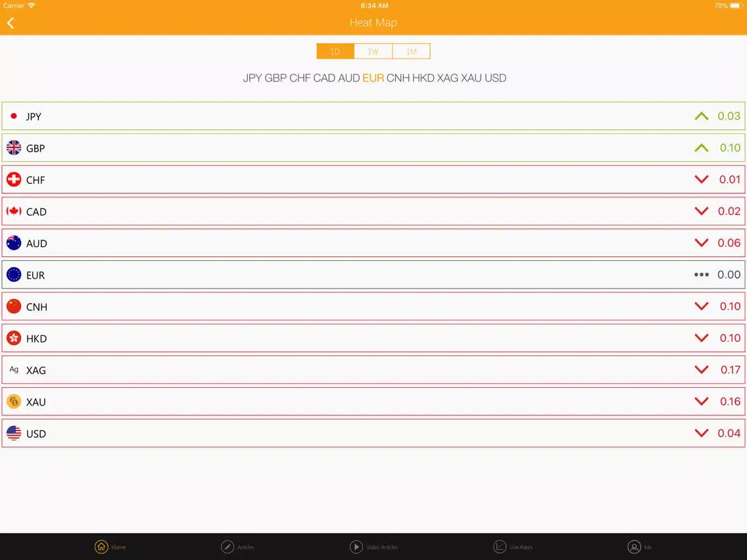Select GBP in the currency header list
This screenshot has height=560, width=747.
pyautogui.click(x=276, y=78)
